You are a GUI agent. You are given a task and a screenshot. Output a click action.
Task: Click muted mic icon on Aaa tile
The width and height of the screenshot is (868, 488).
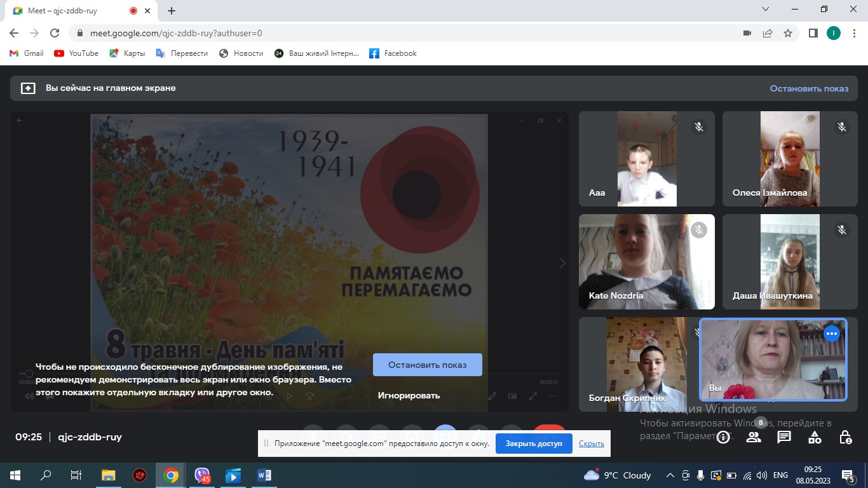(699, 127)
